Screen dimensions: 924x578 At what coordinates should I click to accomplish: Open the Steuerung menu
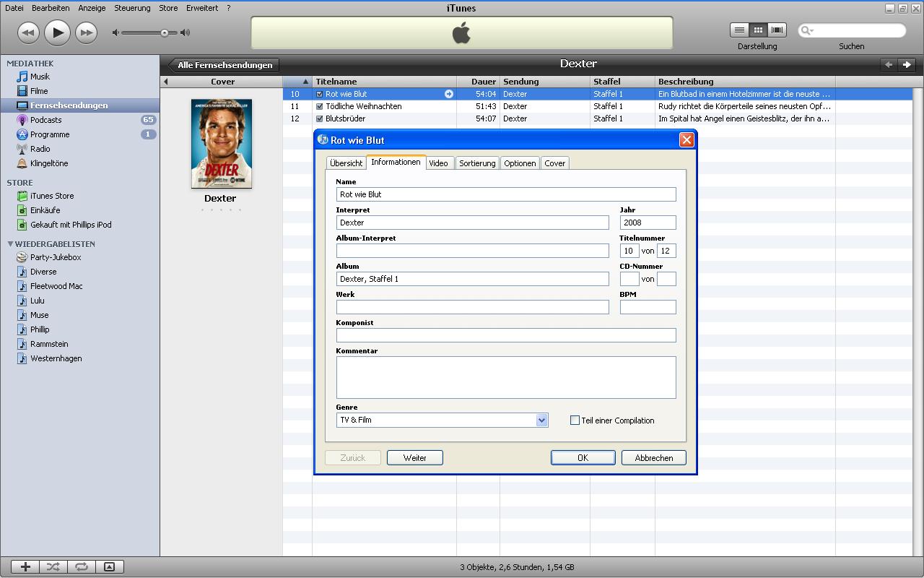pos(132,8)
